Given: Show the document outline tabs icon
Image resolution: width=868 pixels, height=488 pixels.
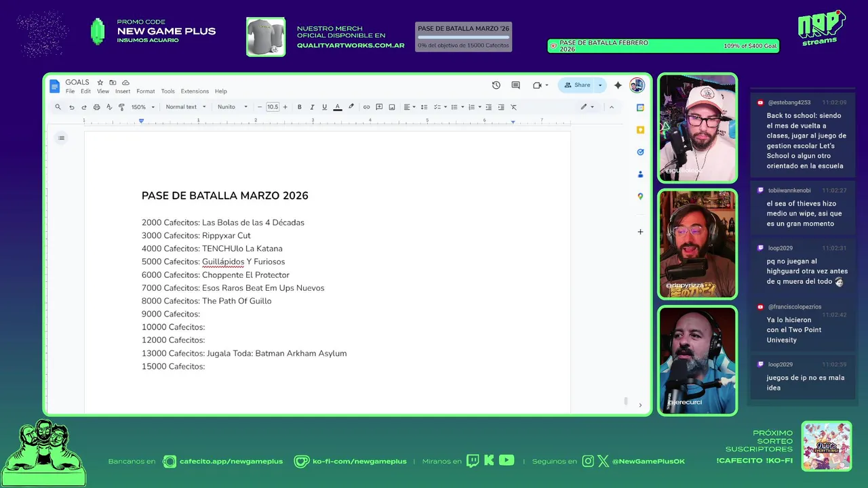Looking at the screenshot, I should tap(61, 138).
